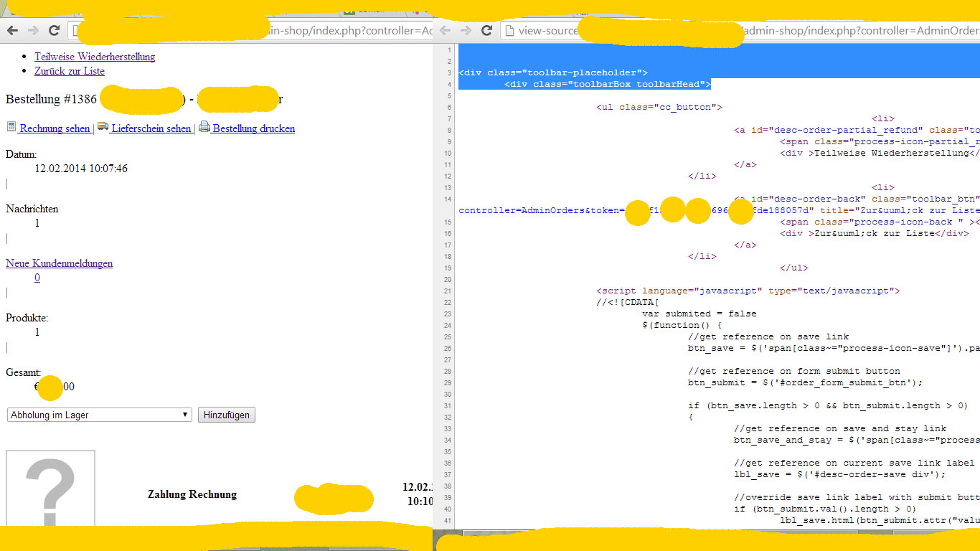980x551 pixels.
Task: Click a id="desc-order-partial_refund" source line
Action: (857, 130)
